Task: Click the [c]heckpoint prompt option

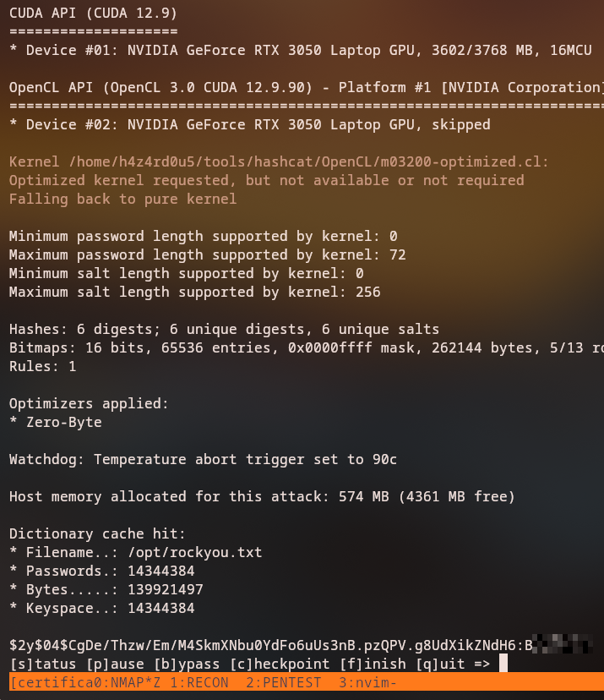Action: pyautogui.click(x=271, y=663)
